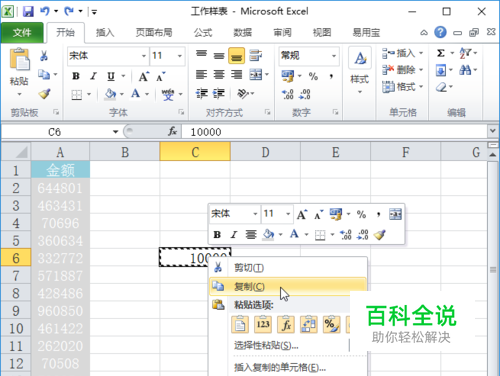Click percent style in ribbon number group

pyautogui.click(x=313, y=76)
